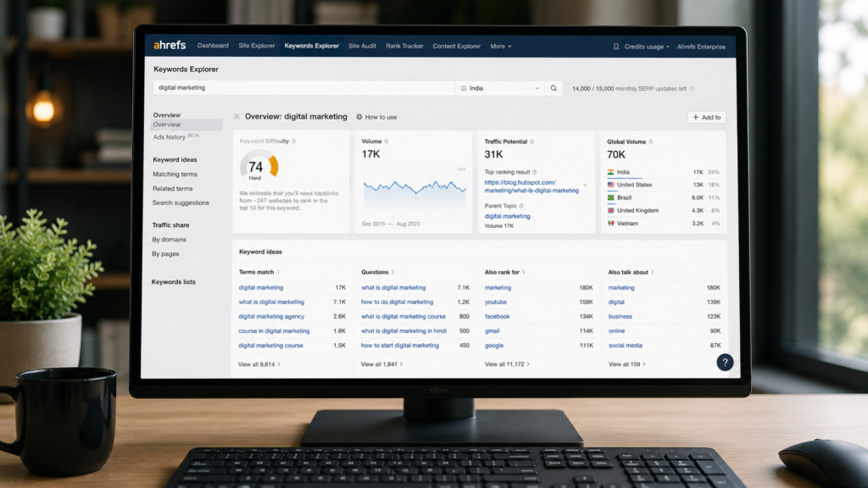Open the Content Explorer tab
Image resolution: width=868 pixels, height=488 pixels.
457,47
